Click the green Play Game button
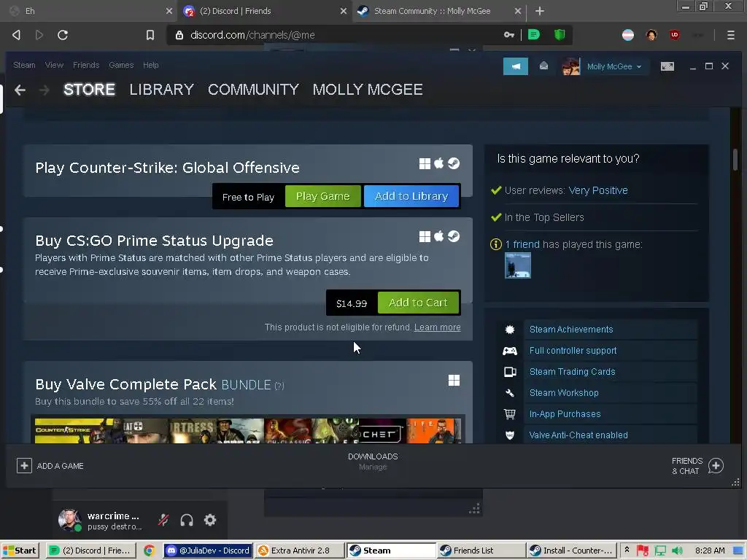 point(323,196)
